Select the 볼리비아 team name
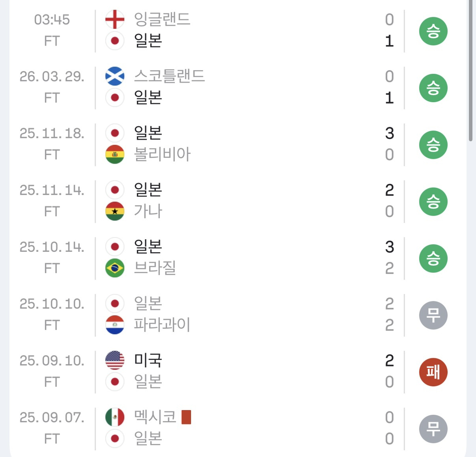This screenshot has width=476, height=457. pos(162,155)
